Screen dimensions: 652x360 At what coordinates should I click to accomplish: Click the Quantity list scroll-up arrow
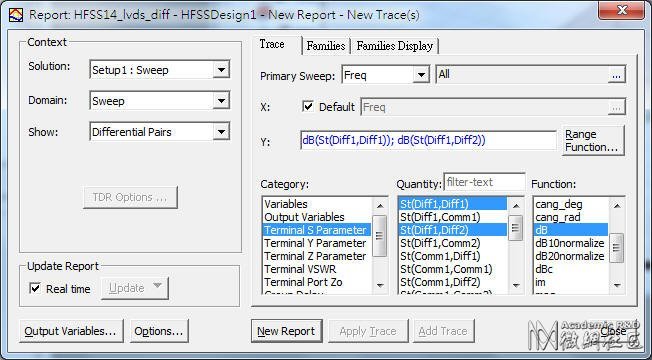[516, 205]
